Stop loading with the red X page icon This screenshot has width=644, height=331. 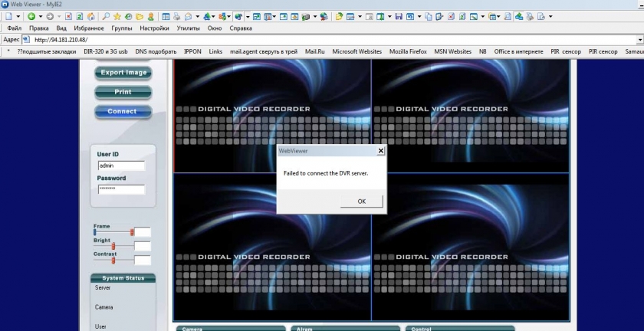point(68,16)
